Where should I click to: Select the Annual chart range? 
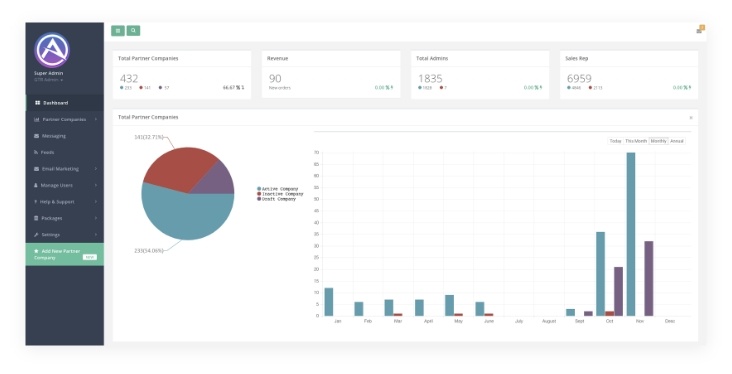tap(677, 141)
